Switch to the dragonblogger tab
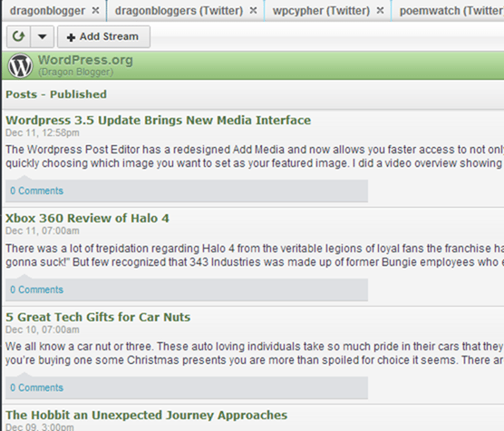Image resolution: width=504 pixels, height=431 pixels. click(47, 11)
